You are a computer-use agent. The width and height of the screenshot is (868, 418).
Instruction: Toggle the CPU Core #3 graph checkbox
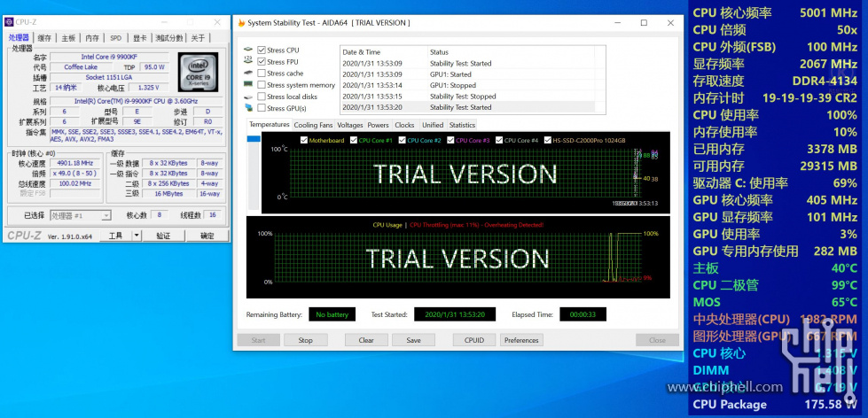point(450,141)
